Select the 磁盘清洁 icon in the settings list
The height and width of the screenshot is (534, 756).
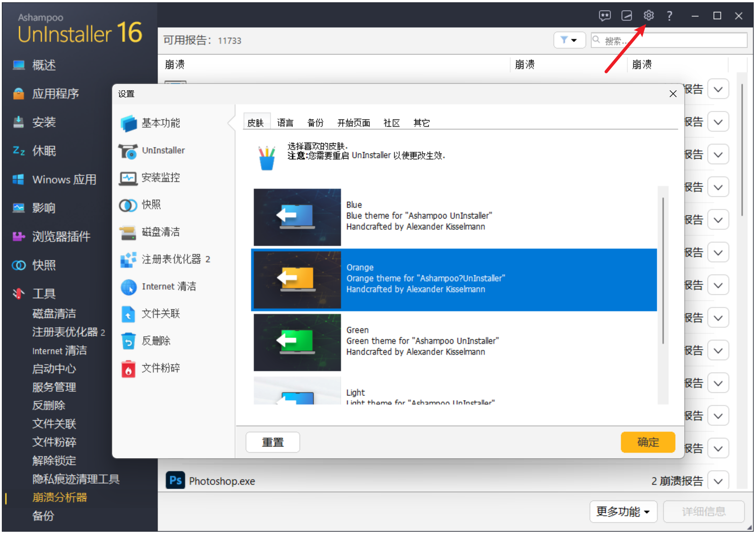tap(128, 232)
